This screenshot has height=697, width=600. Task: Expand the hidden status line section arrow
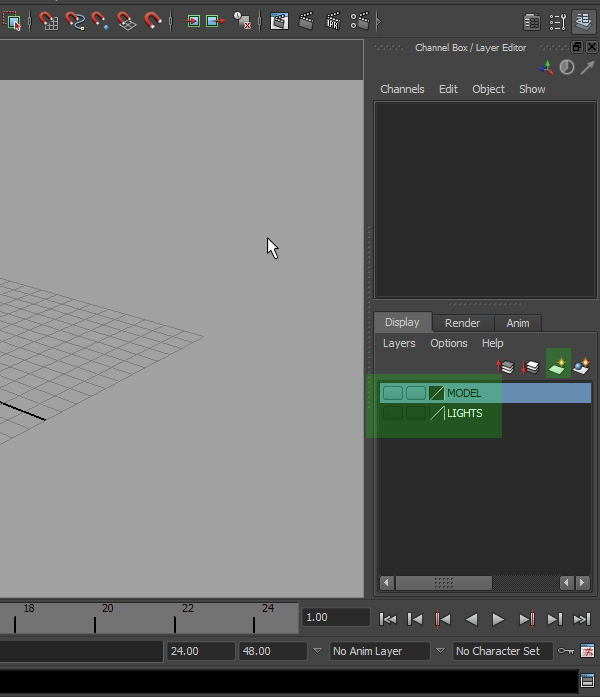point(379,21)
